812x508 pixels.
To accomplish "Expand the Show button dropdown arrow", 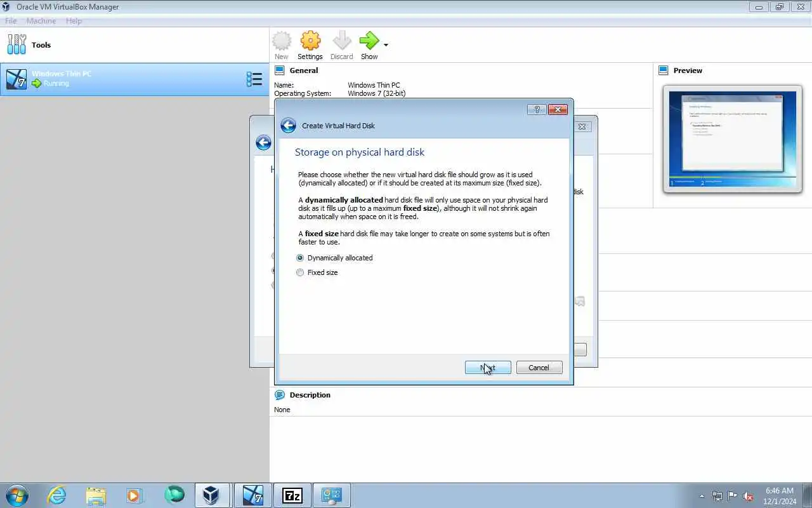I will tap(386, 45).
